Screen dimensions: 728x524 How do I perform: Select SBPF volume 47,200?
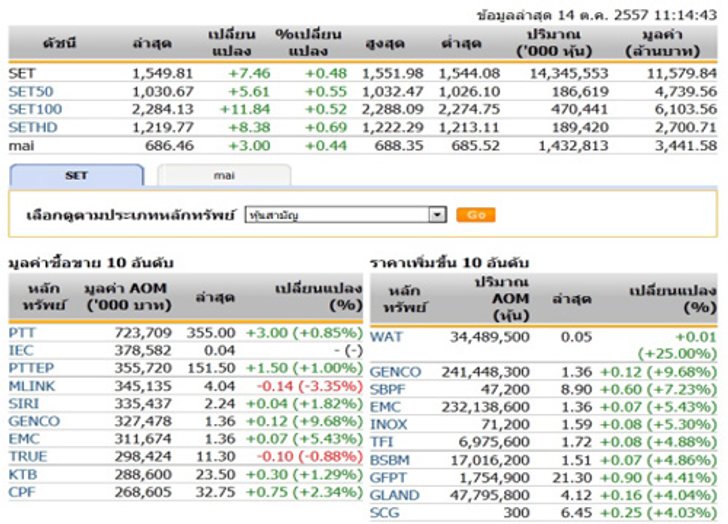[505, 389]
